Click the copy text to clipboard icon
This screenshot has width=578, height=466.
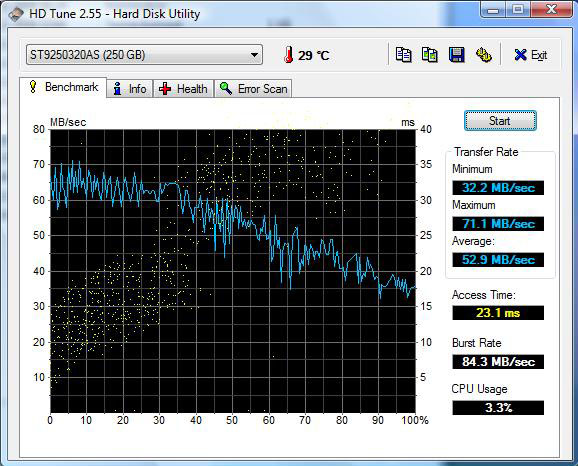click(403, 55)
